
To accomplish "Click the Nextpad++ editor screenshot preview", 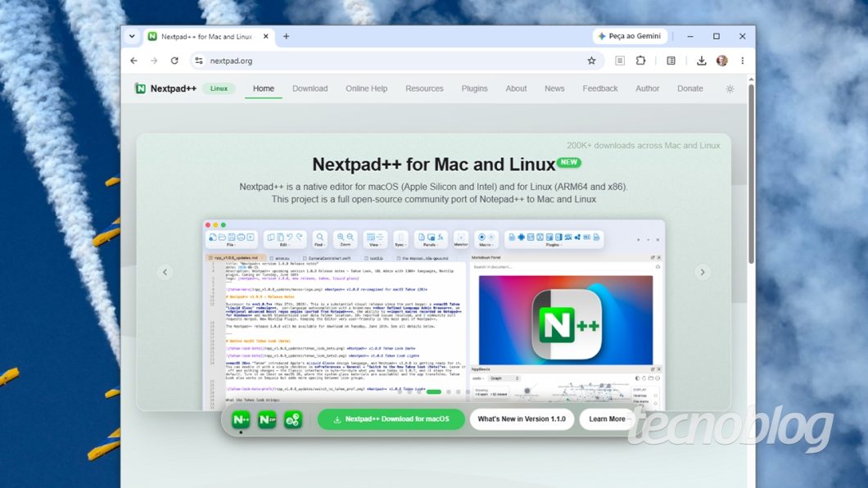I will [x=434, y=314].
